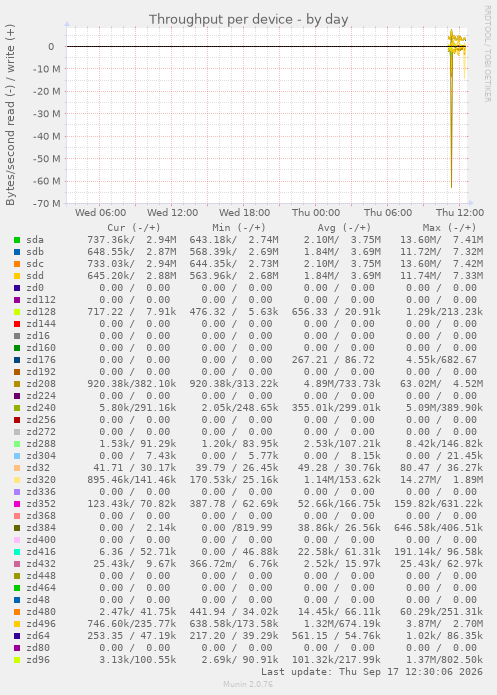Click the 'Cur (-/+)' column header

[x=133, y=228]
